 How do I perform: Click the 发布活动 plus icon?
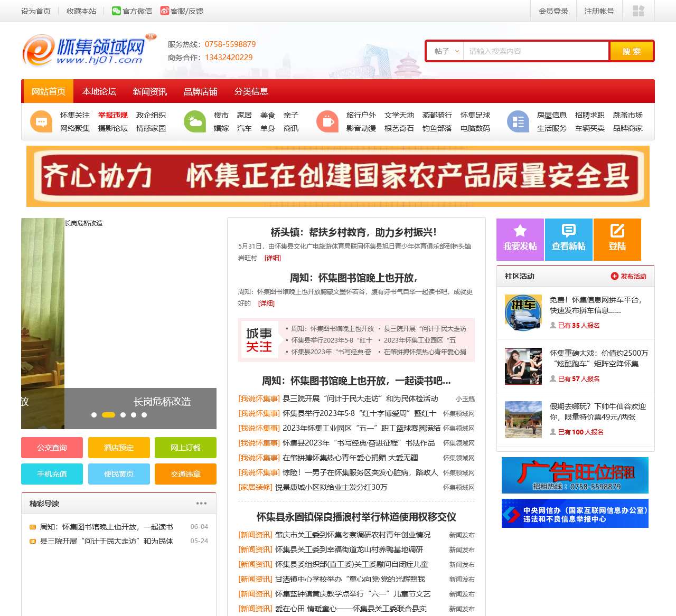(x=614, y=276)
